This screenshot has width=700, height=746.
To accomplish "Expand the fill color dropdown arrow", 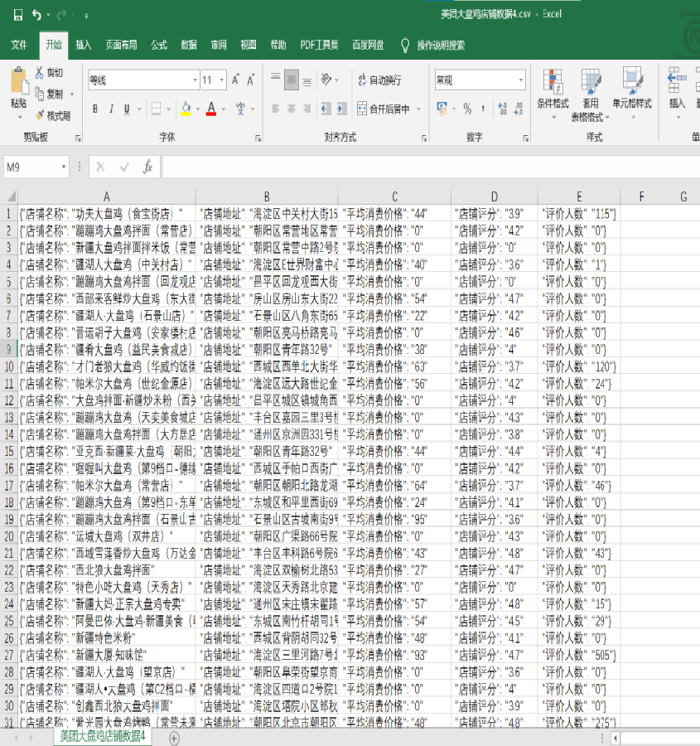I will (198, 109).
